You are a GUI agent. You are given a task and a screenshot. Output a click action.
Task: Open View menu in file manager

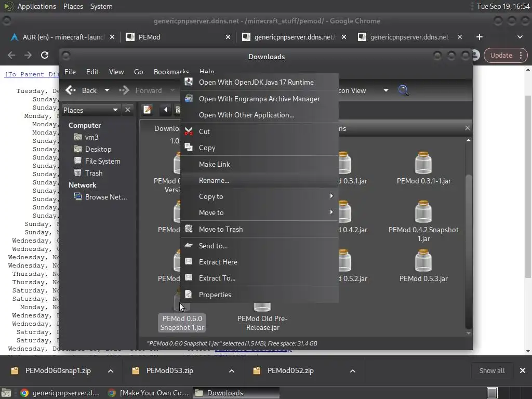[116, 72]
